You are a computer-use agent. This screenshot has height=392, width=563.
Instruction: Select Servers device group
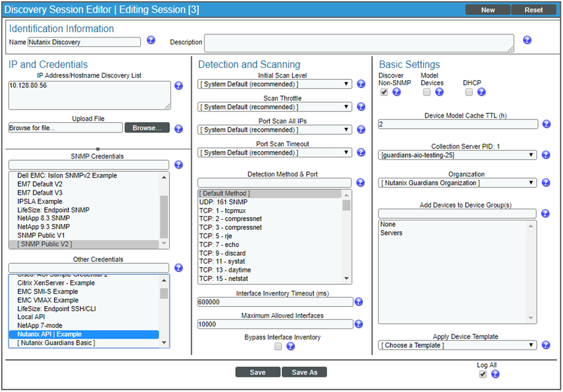(x=452, y=233)
